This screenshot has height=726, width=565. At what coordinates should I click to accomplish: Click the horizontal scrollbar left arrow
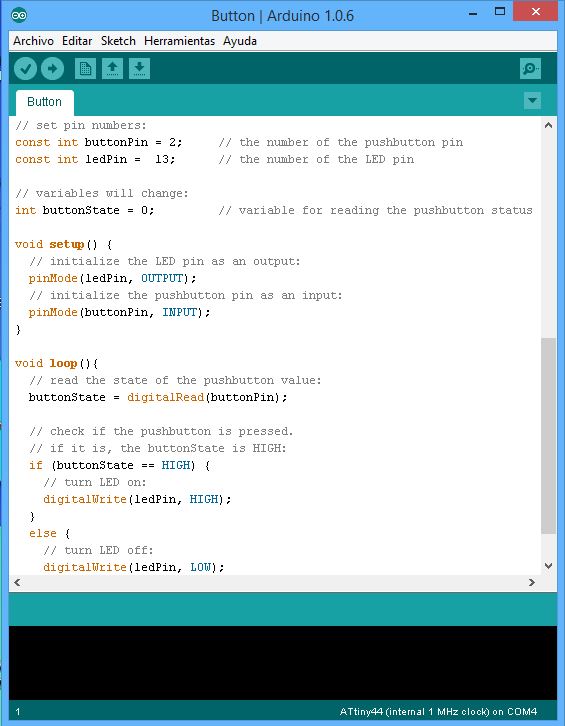17,582
